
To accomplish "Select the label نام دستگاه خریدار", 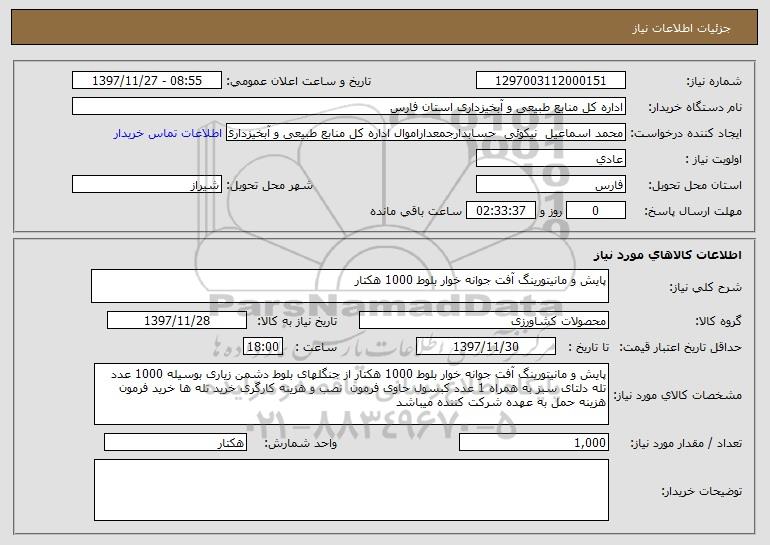I will (695, 107).
